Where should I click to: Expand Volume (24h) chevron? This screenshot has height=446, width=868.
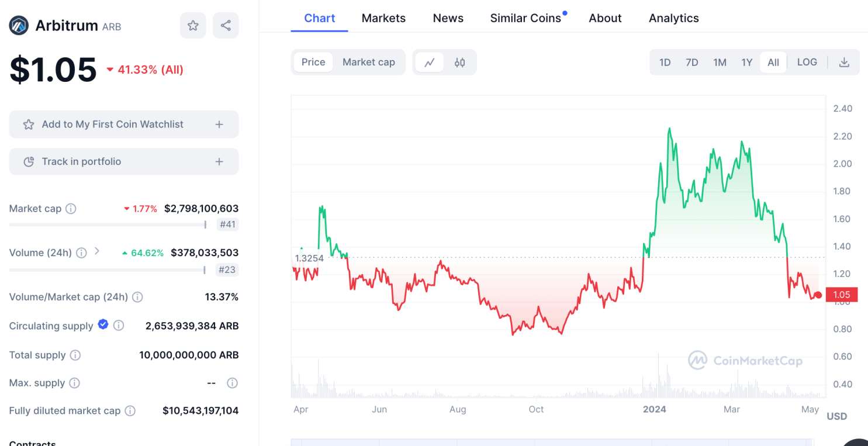pos(97,251)
